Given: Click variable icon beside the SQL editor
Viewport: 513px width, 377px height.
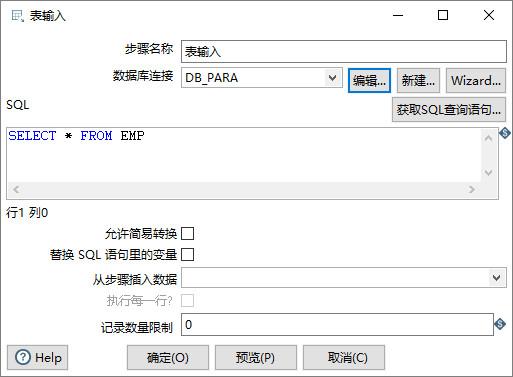Looking at the screenshot, I should [x=505, y=133].
